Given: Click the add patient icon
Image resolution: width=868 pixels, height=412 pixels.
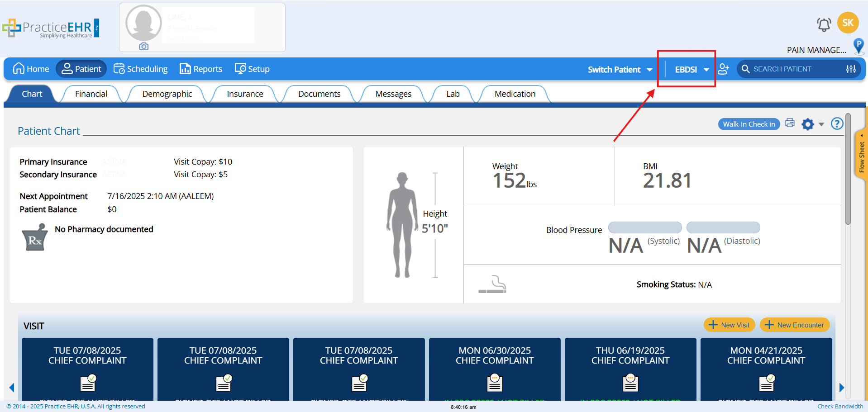Looking at the screenshot, I should [723, 69].
